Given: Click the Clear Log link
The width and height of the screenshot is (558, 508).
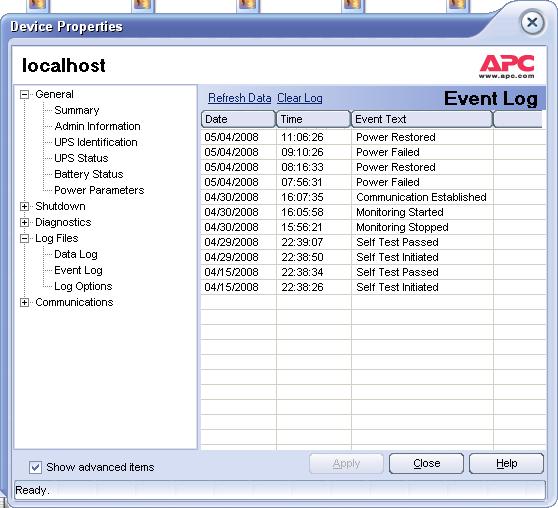Looking at the screenshot, I should point(300,98).
